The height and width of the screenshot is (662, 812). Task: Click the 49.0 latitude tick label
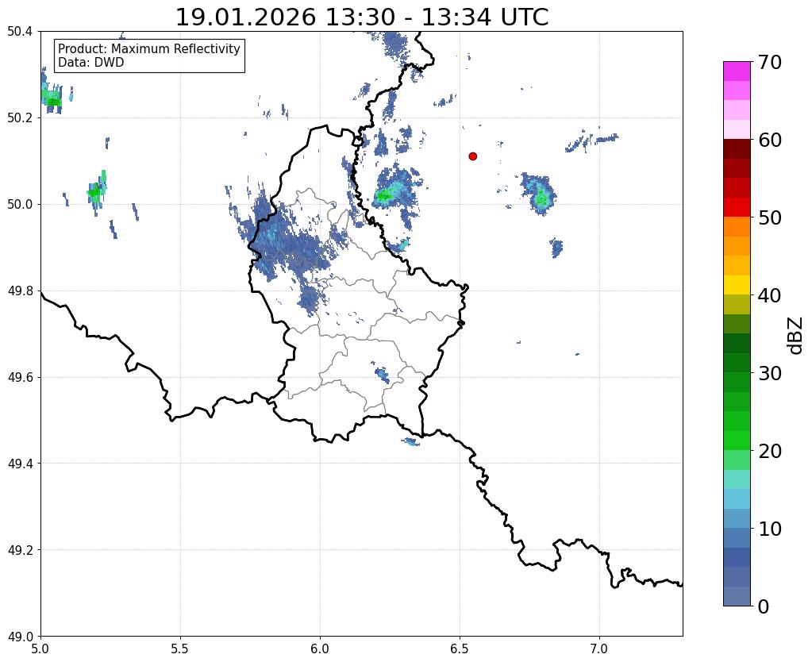click(20, 636)
